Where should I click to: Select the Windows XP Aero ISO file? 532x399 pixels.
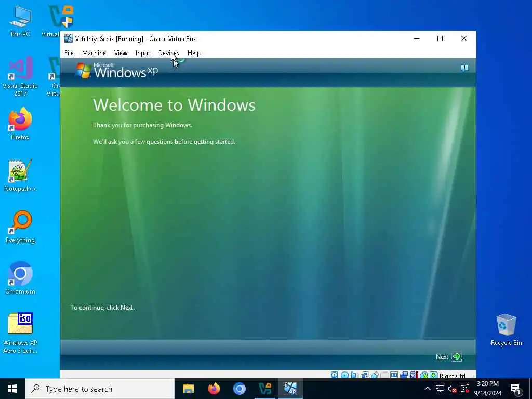[x=20, y=333]
